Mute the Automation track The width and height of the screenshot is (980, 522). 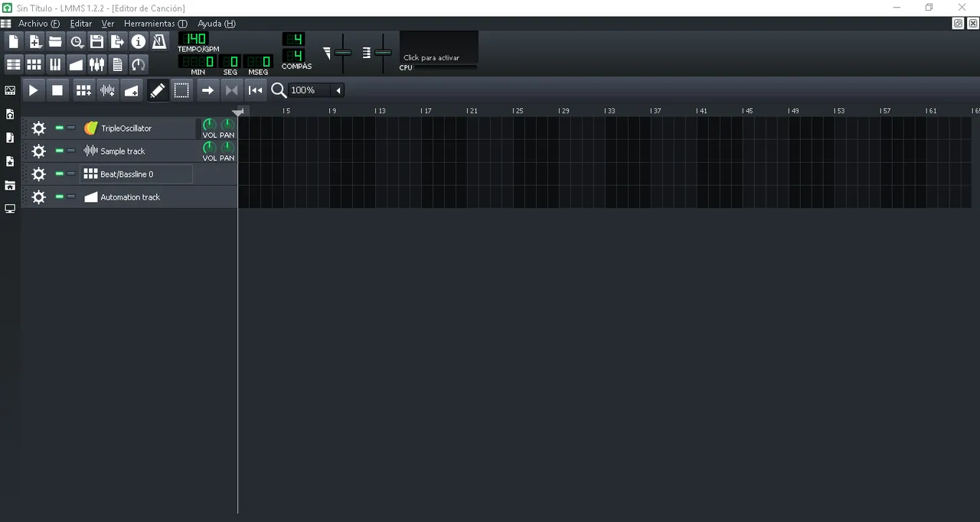[x=60, y=197]
